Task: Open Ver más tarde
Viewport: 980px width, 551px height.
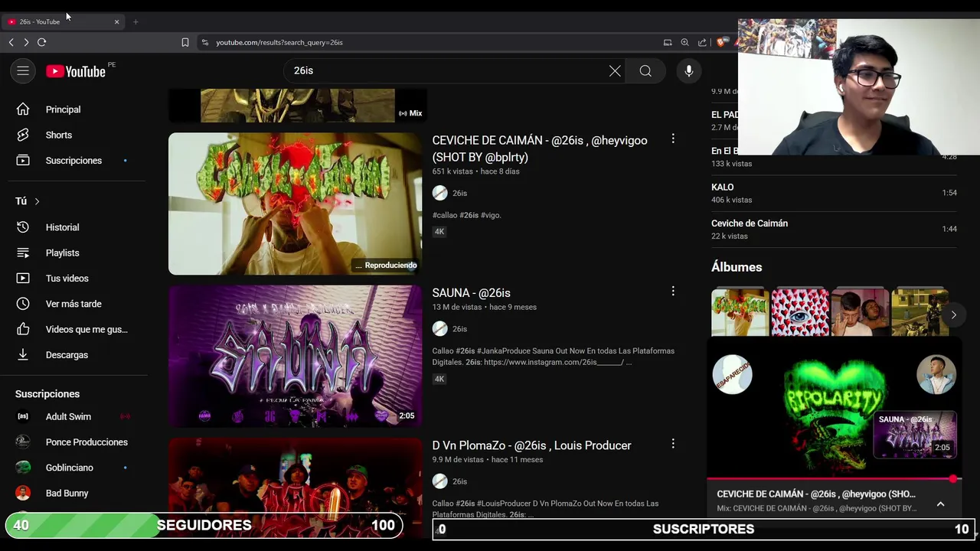Action: tap(73, 304)
